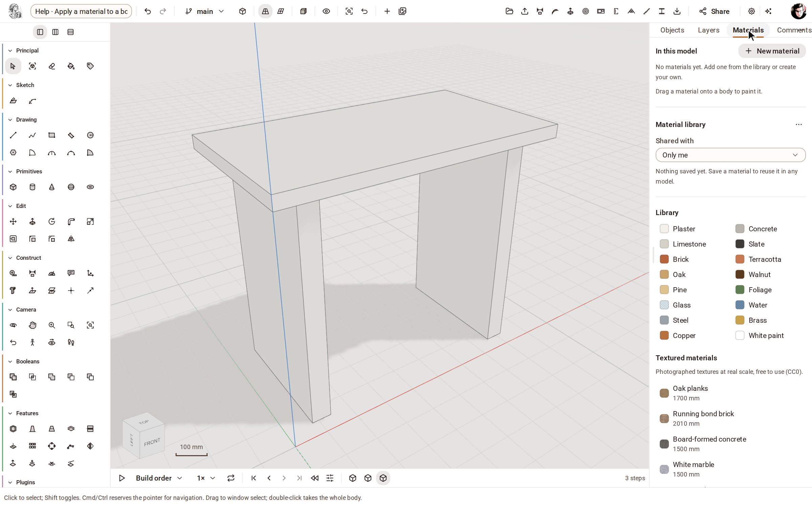Select the Move tool in Edit
This screenshot has height=508, width=812.
click(x=13, y=221)
